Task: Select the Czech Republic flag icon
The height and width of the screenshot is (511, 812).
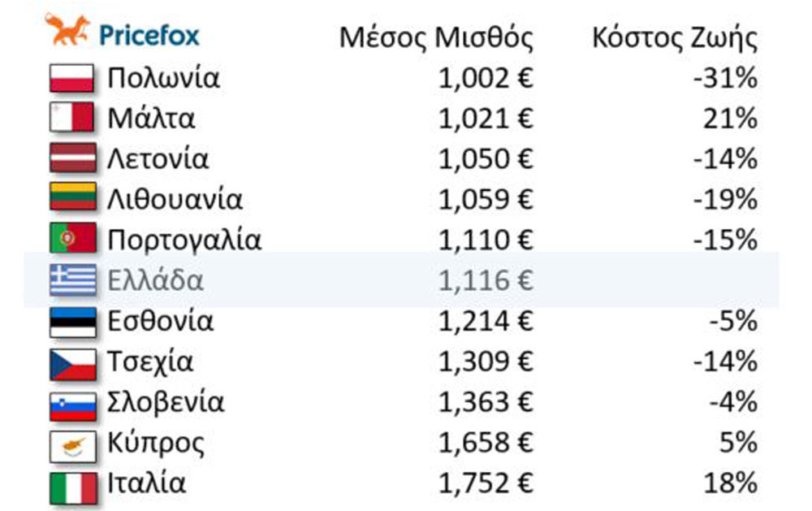Action: 73,362
